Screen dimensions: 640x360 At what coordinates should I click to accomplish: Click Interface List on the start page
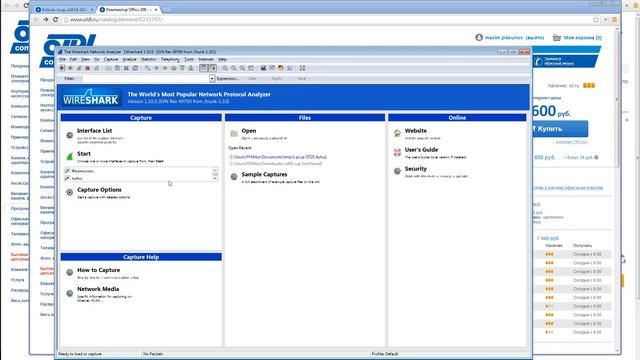point(94,131)
